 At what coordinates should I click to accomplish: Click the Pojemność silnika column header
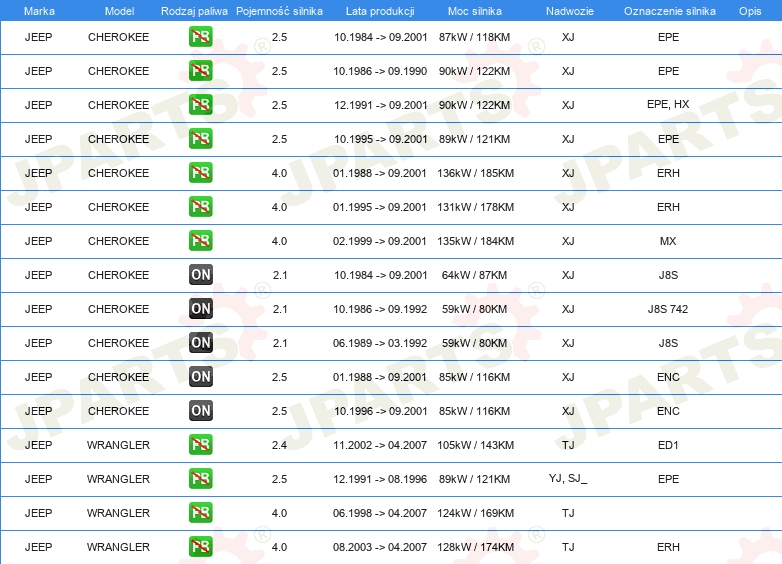[x=279, y=11]
